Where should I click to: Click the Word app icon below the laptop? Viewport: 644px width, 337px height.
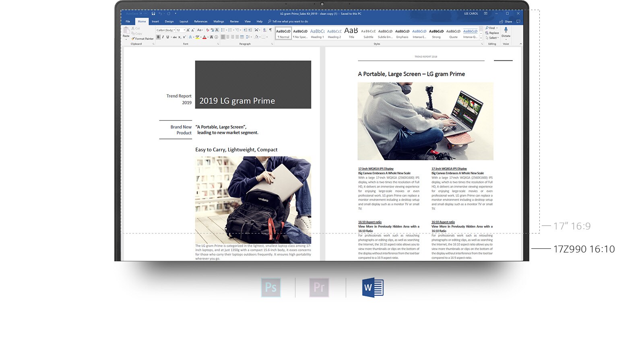pos(373,287)
